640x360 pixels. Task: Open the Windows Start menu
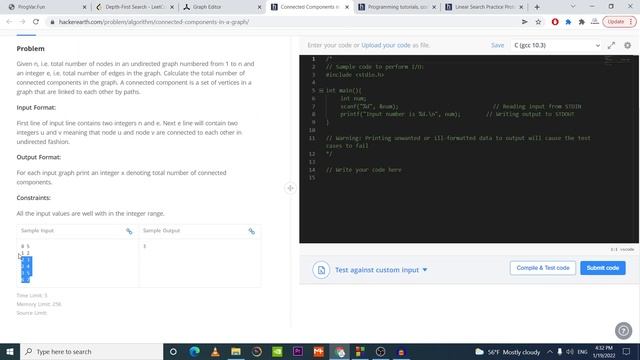9,351
